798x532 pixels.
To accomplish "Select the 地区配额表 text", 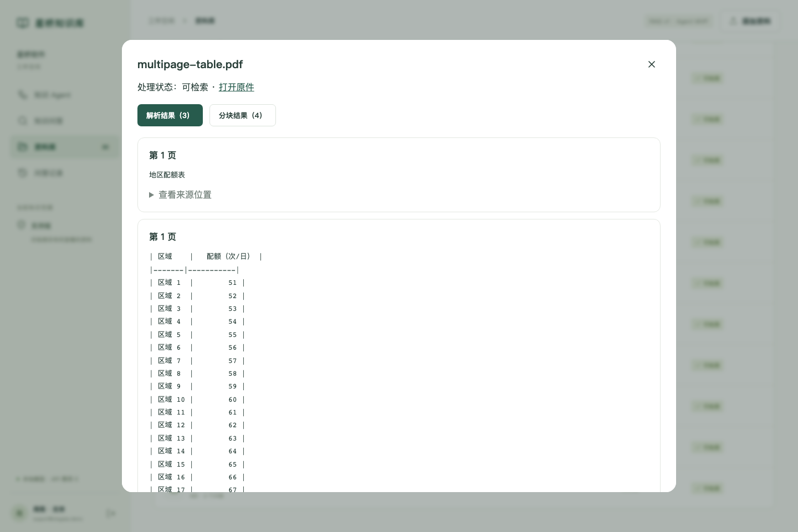I will (x=167, y=175).
